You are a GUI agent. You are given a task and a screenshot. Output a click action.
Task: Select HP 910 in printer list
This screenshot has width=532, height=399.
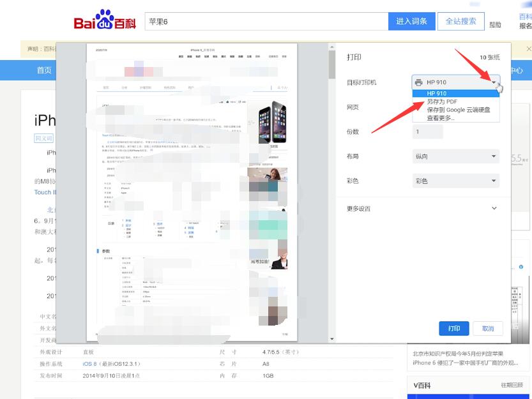455,93
